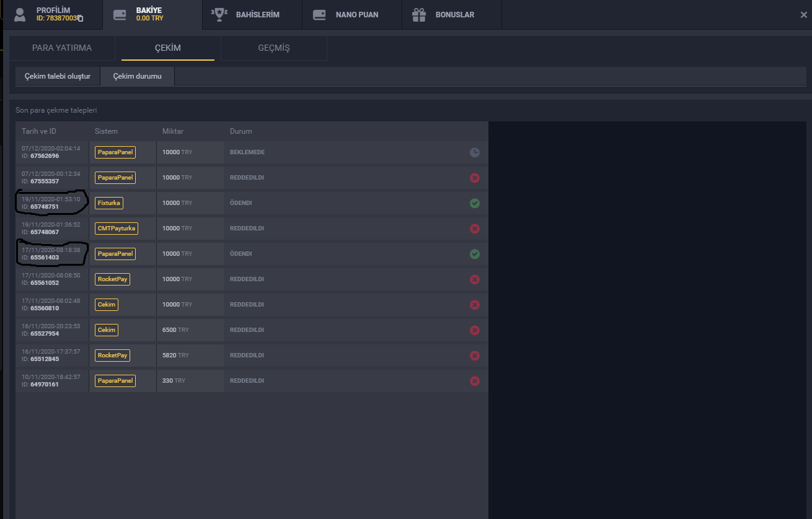Click rejected icon for ID 67555357
Image resolution: width=812 pixels, height=519 pixels.
(475, 178)
